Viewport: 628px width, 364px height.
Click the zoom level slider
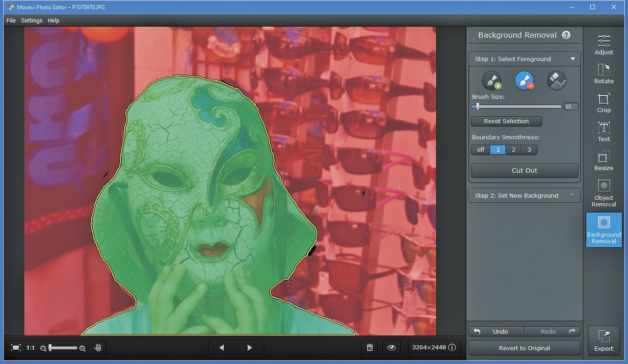coord(63,348)
